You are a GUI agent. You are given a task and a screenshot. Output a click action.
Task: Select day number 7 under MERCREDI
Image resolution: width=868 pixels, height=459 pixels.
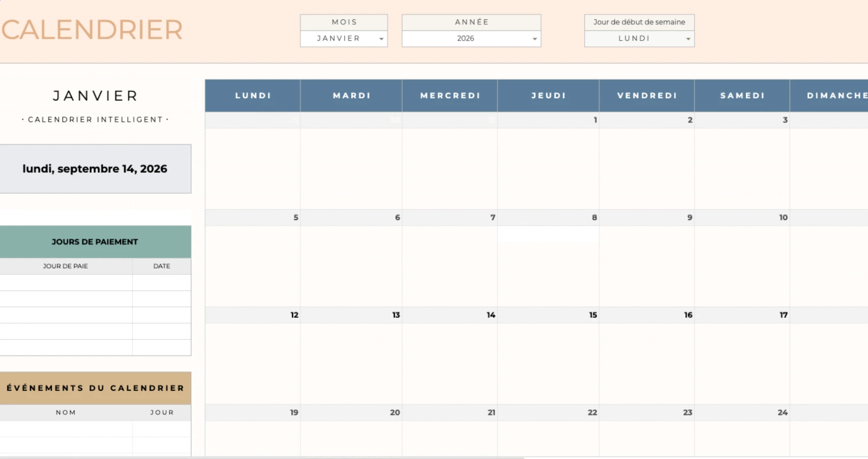450,218
